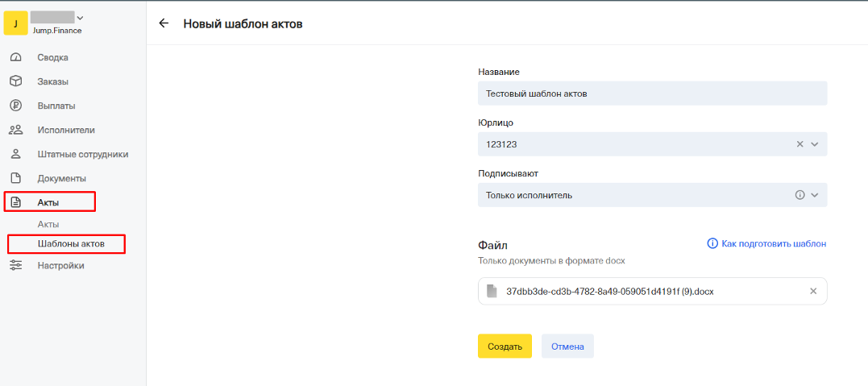Click the Выплаты ruble icon

click(15, 106)
